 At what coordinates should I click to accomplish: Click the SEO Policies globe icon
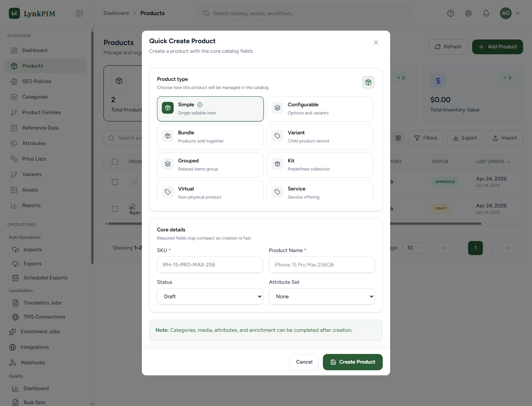pyautogui.click(x=14, y=82)
